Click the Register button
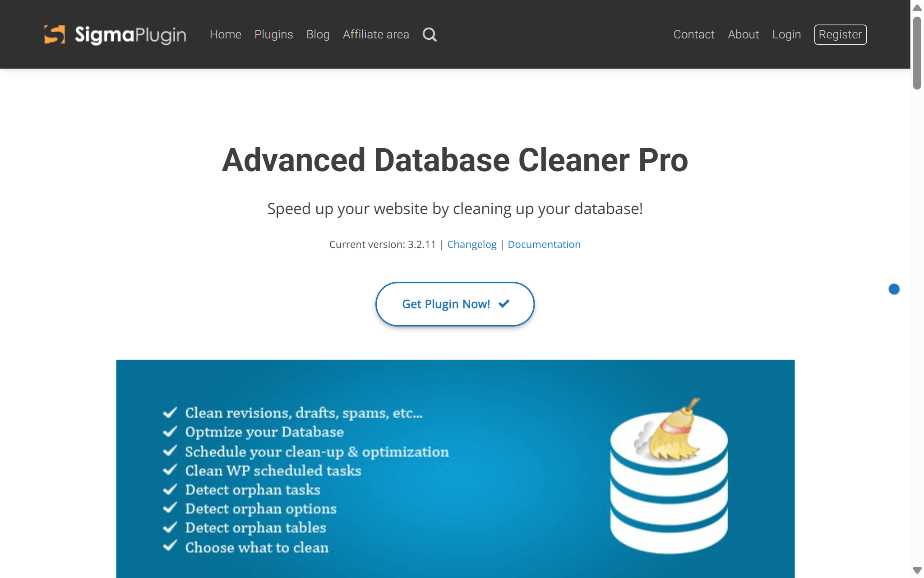The width and height of the screenshot is (924, 578). pos(840,34)
